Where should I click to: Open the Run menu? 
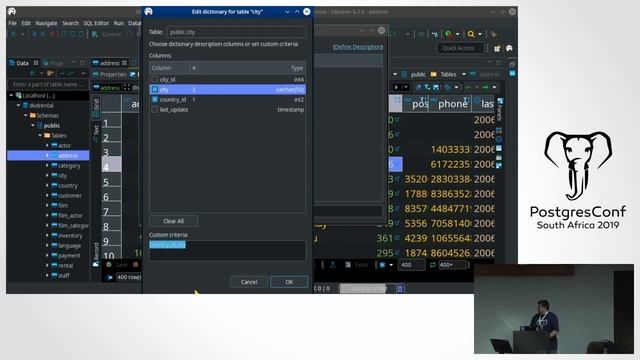point(118,23)
